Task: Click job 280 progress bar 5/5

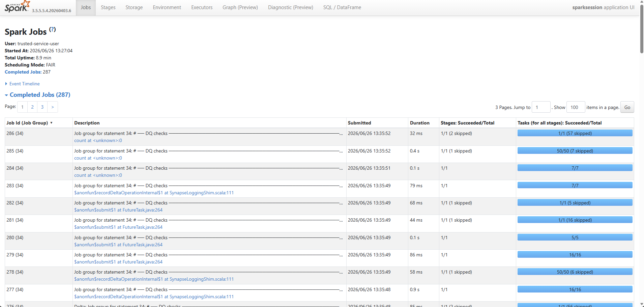Action: [x=575, y=238]
